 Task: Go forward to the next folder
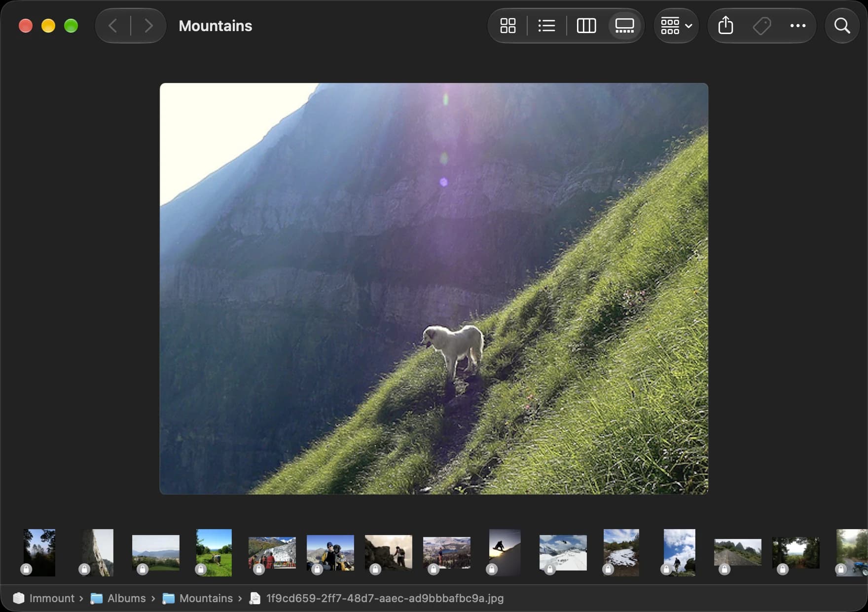[148, 26]
